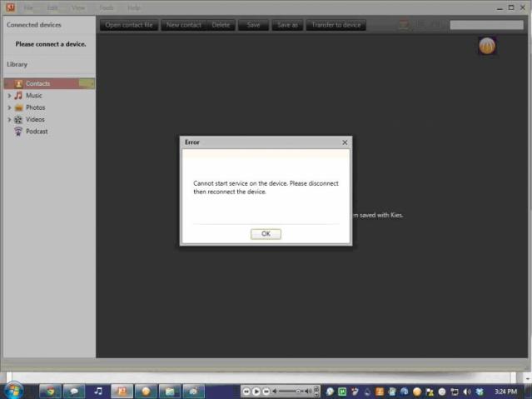
Task: Click OK in the Error dialog
Action: coord(266,233)
